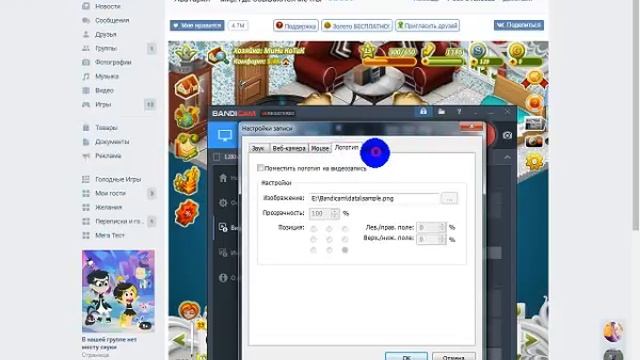Click 'Пригласить друзей' button
Viewport: 640px width, 360px height.
[x=427, y=25]
